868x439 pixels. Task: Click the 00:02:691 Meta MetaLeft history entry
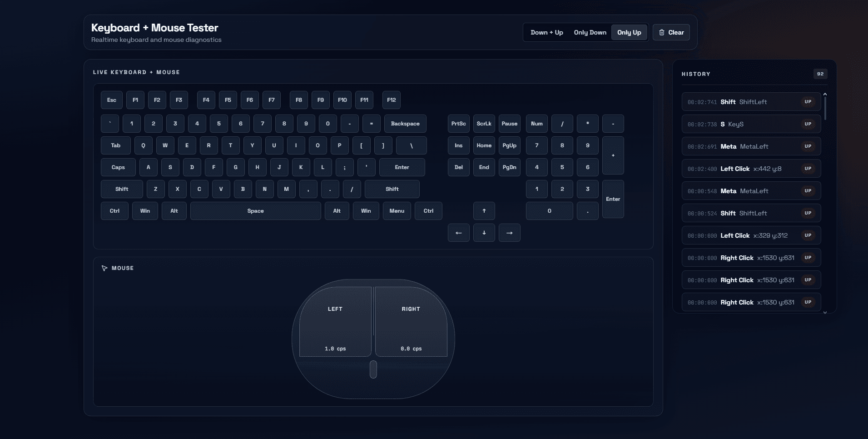tap(751, 146)
